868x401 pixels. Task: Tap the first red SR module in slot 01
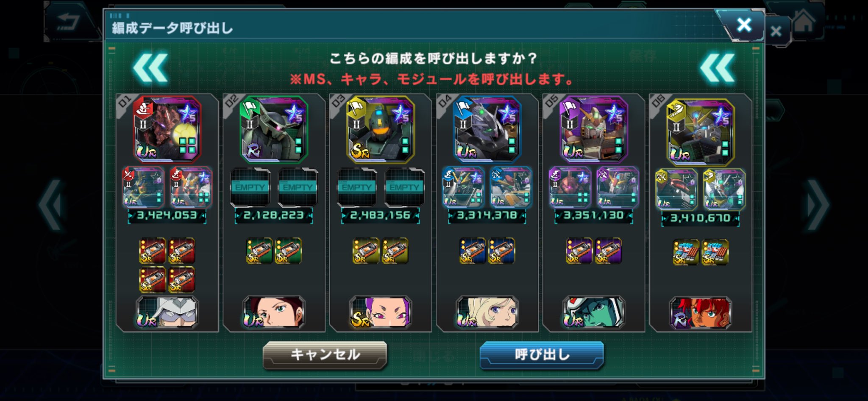pyautogui.click(x=153, y=251)
